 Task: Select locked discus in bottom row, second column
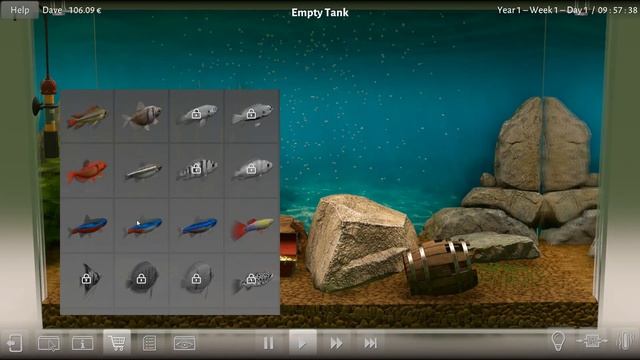(141, 280)
